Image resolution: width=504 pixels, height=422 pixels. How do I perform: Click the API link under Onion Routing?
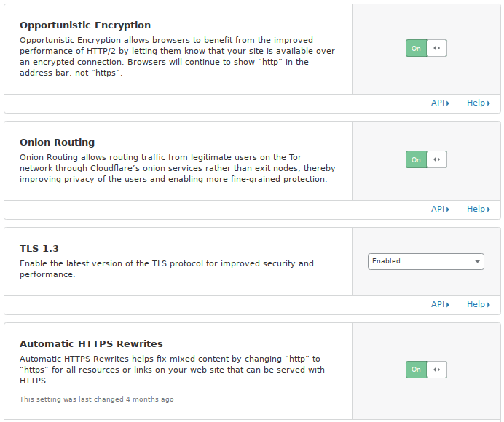tap(438, 210)
